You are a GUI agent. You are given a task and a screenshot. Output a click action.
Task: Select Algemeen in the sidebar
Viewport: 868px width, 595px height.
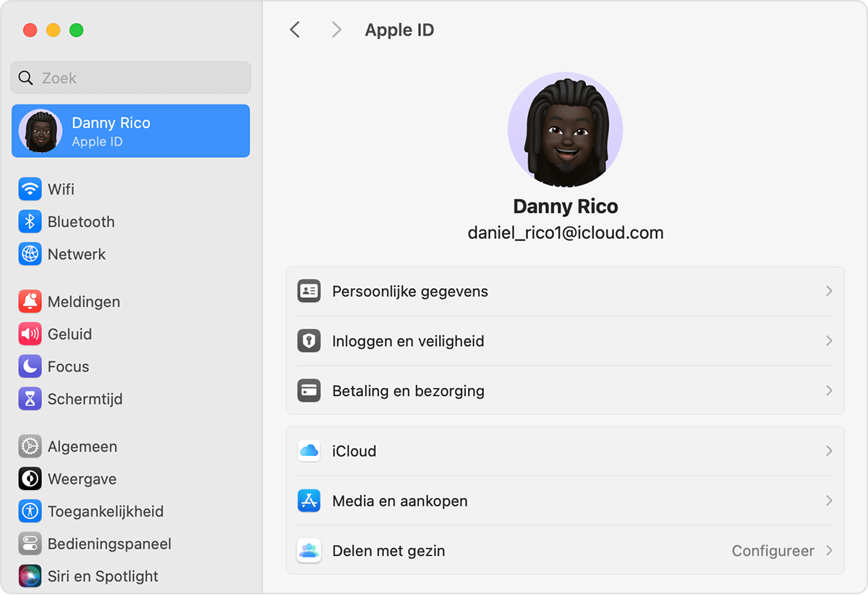[x=82, y=447]
